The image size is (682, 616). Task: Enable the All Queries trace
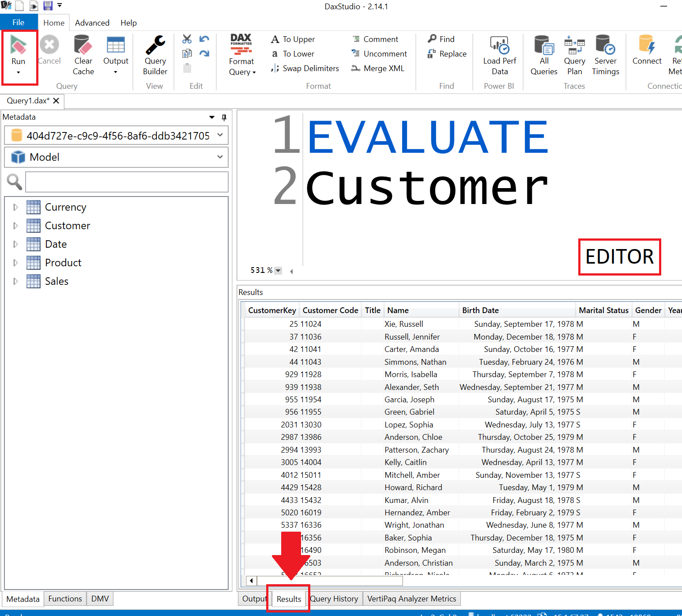pos(544,55)
